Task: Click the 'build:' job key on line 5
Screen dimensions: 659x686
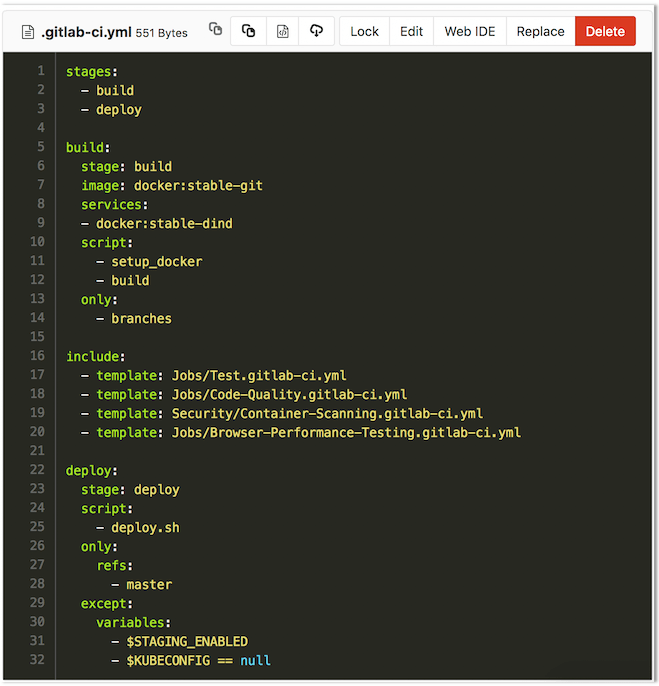Action: [88, 147]
